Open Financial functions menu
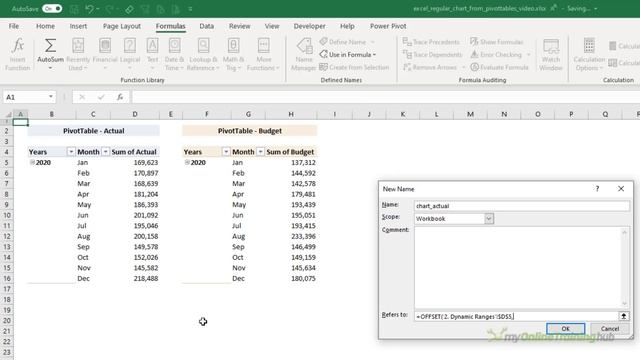640x360 pixels. [x=105, y=54]
